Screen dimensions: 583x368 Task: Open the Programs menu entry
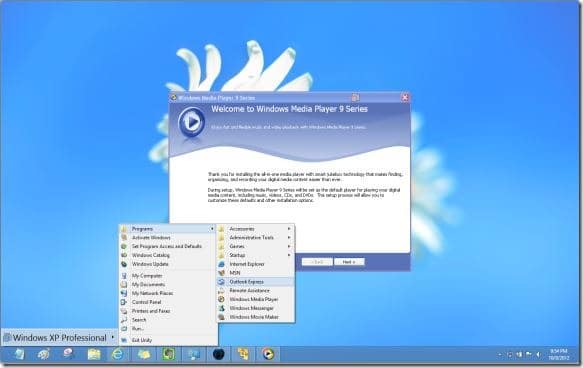point(168,229)
